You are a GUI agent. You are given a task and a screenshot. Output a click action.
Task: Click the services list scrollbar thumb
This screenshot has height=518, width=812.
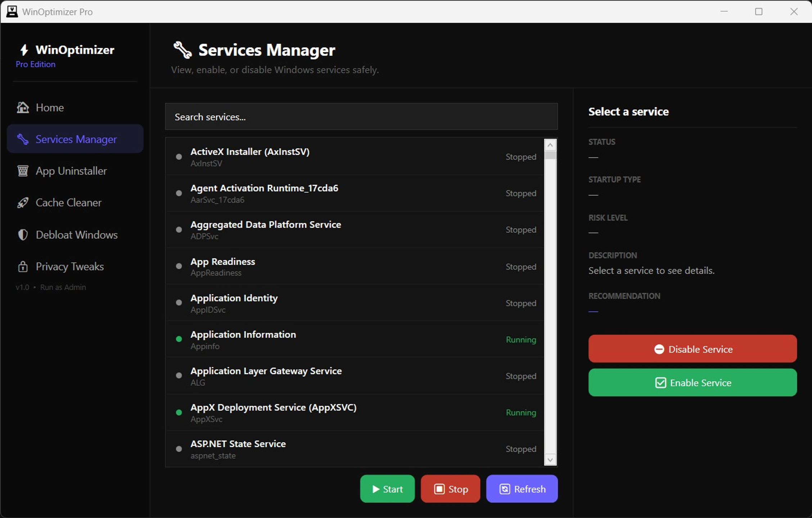[x=550, y=155]
